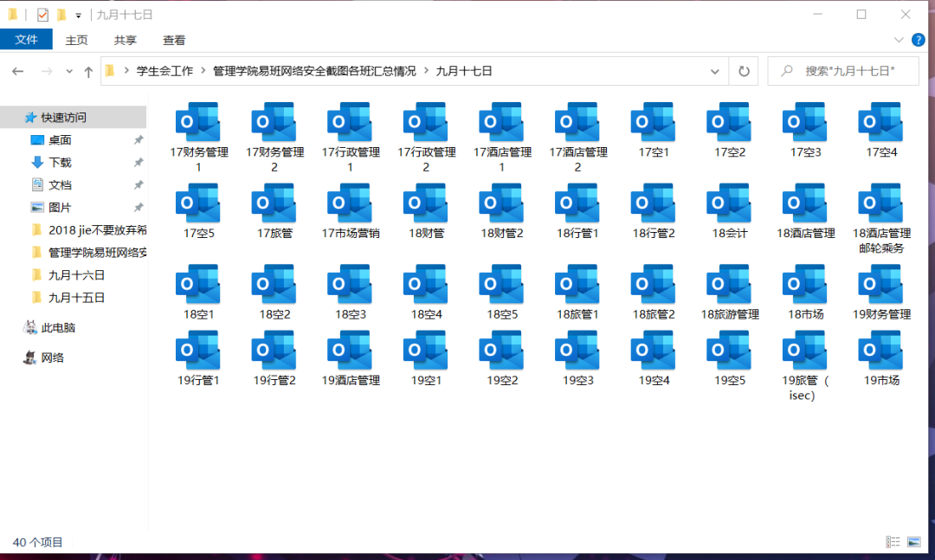Viewport: 935px width, 560px height.
Task: Select the 17财务管理1 Outlook file icon
Action: click(x=198, y=122)
